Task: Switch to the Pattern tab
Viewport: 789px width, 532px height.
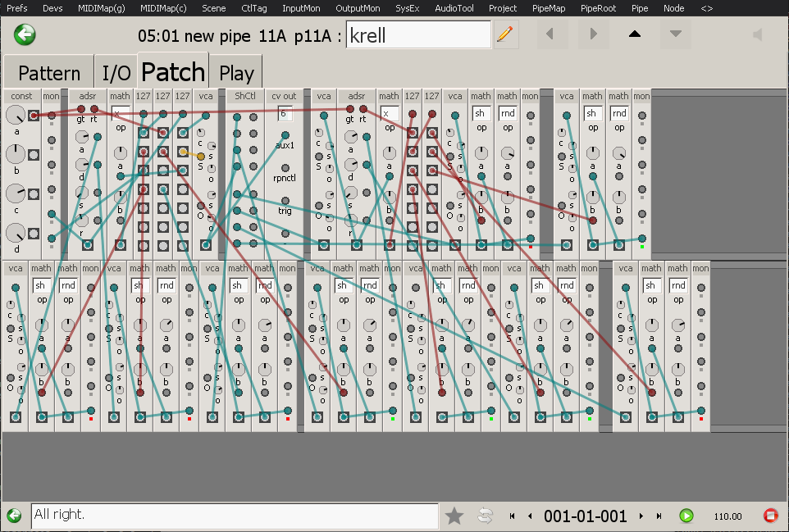Action: pos(48,73)
